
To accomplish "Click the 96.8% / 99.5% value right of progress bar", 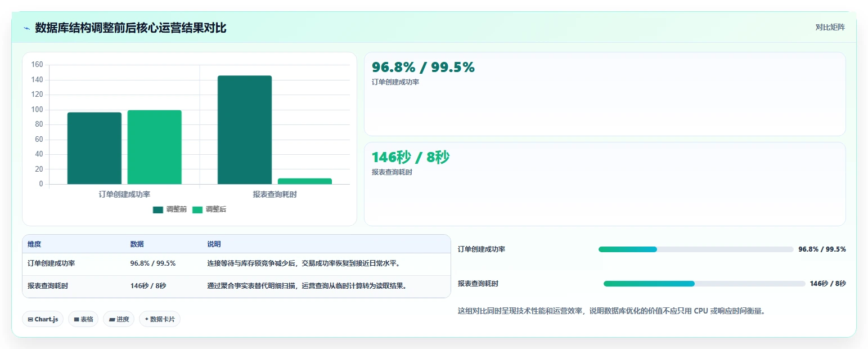I will 822,249.
